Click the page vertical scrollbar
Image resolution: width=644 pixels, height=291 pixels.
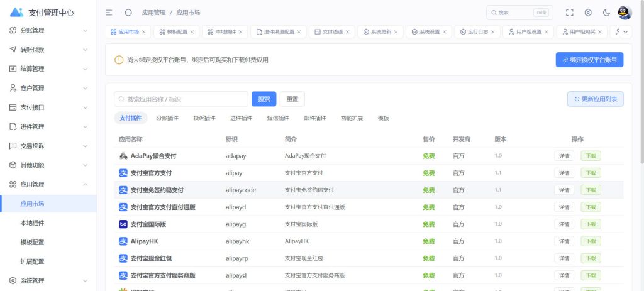tap(641, 82)
